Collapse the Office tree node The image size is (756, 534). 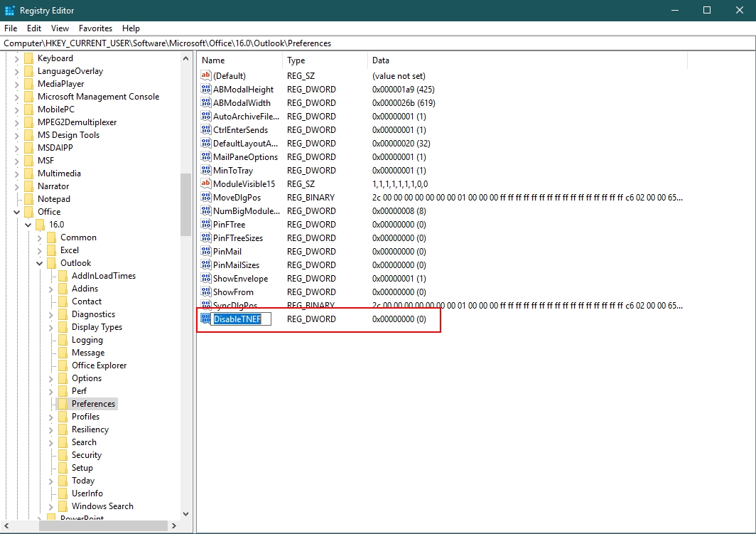[x=17, y=212]
